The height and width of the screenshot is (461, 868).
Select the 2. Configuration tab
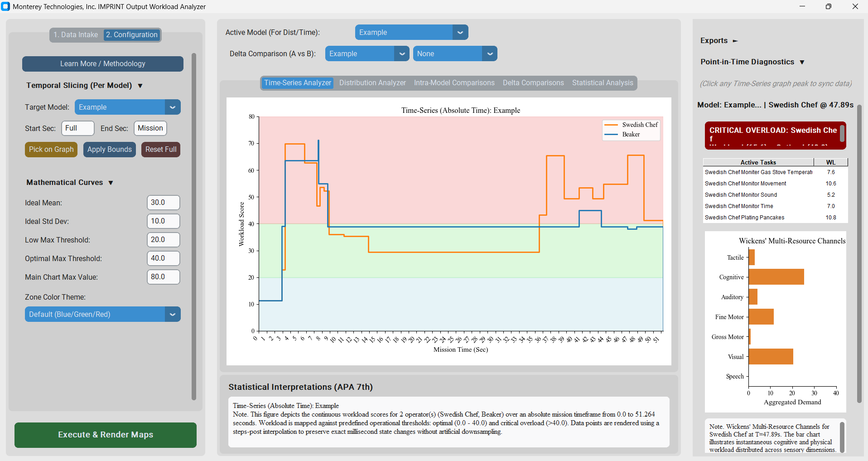tap(132, 35)
